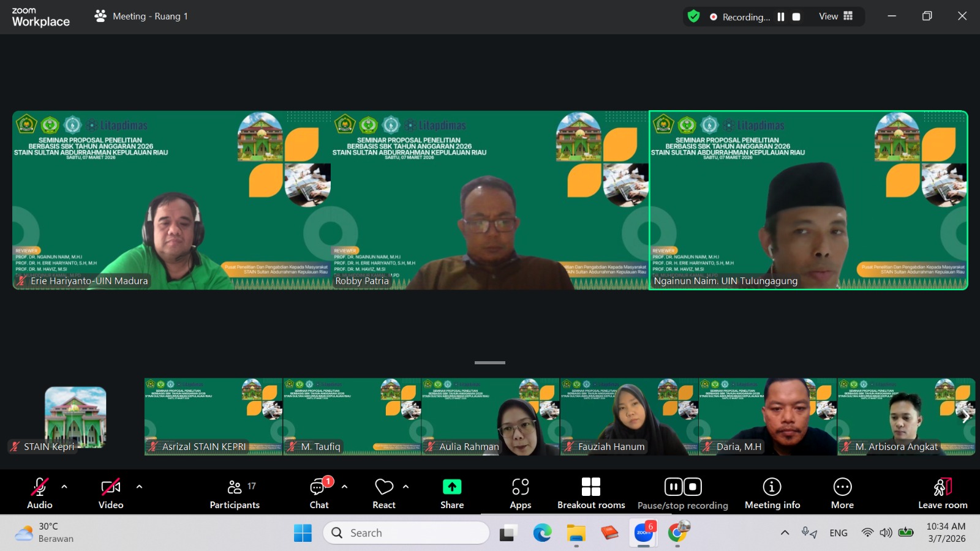Open the Chat panel
Image resolution: width=980 pixels, height=551 pixels.
click(x=319, y=494)
